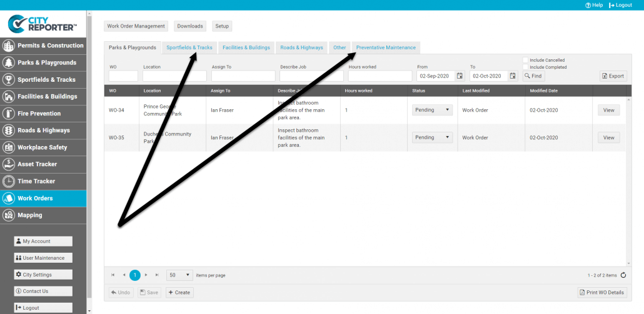Click the Time Tracker clock icon

(9, 181)
